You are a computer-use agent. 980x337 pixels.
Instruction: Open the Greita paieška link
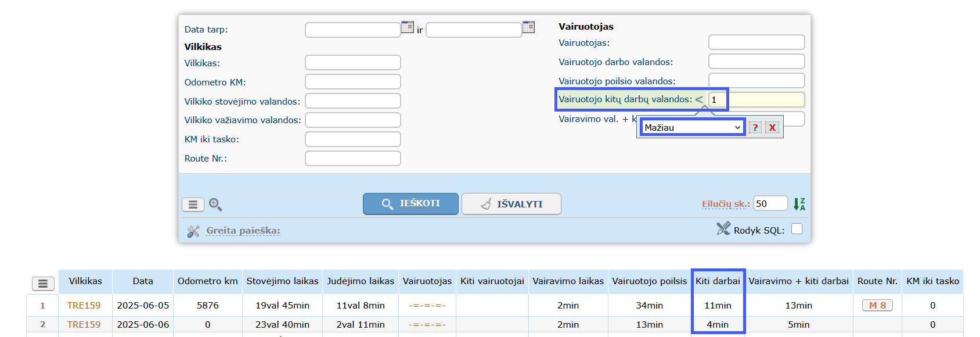click(243, 231)
